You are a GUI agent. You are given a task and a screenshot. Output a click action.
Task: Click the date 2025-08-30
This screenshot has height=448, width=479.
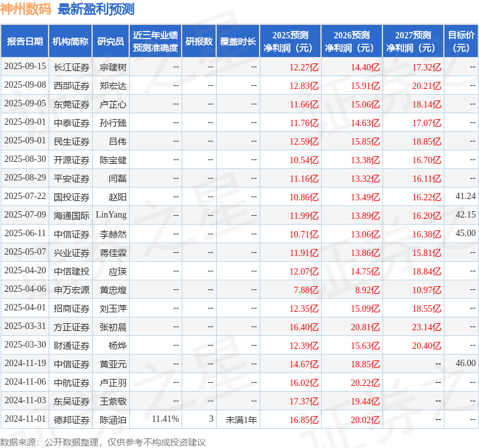click(x=25, y=159)
